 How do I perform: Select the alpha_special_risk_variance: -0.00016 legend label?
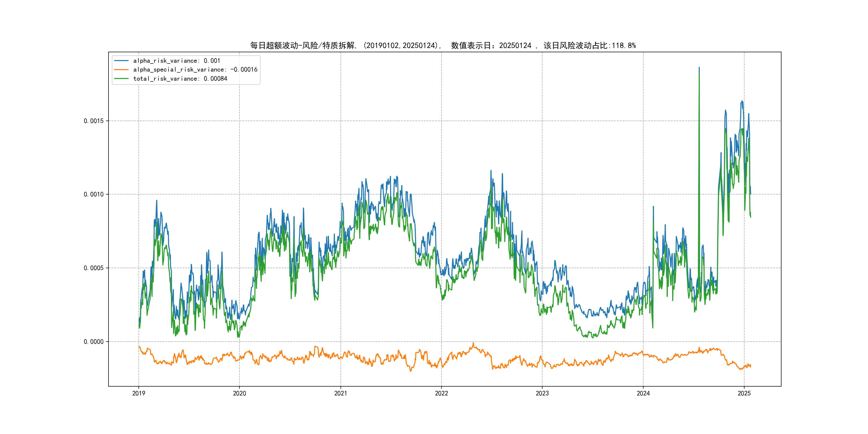pyautogui.click(x=195, y=70)
